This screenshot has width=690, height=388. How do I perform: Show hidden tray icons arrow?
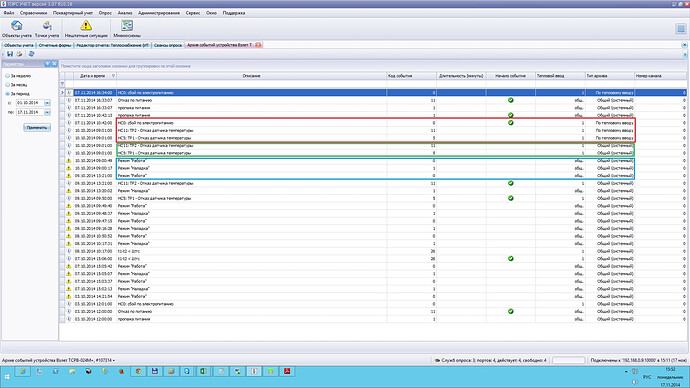click(x=626, y=372)
